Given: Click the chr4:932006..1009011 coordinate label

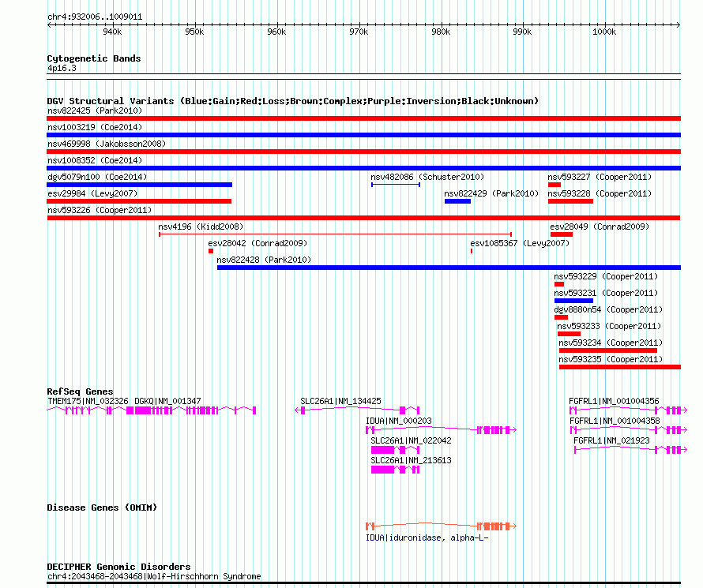Looking at the screenshot, I should (95, 17).
